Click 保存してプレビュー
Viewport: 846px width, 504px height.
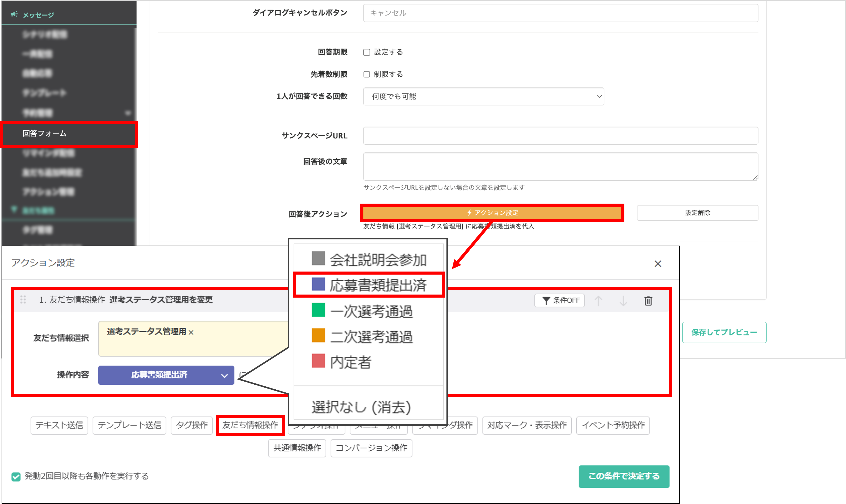[x=724, y=333]
